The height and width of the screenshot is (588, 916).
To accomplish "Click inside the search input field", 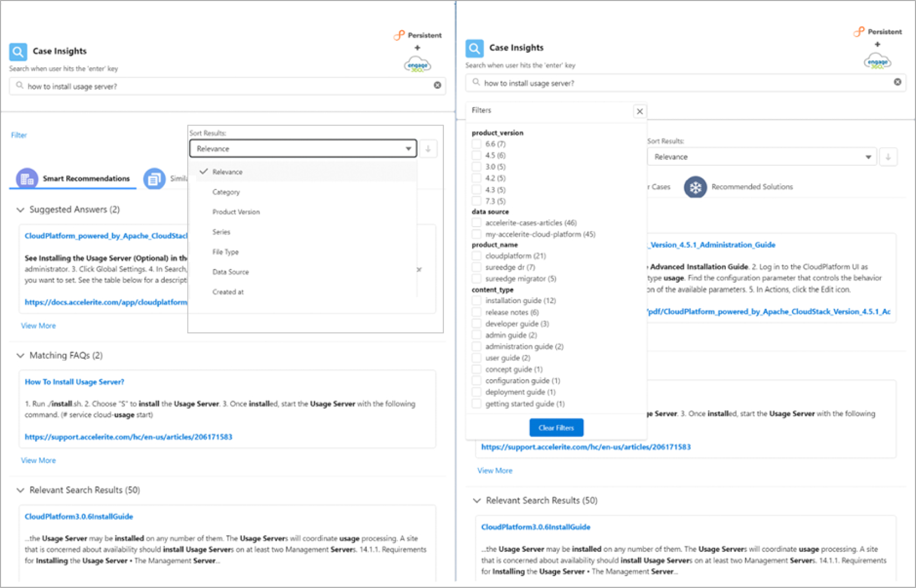I will point(216,86).
